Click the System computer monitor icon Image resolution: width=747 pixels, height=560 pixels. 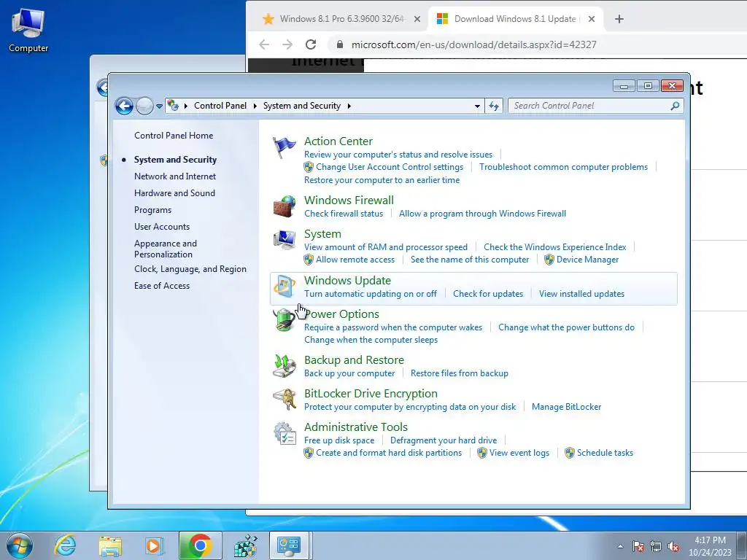pyautogui.click(x=285, y=240)
